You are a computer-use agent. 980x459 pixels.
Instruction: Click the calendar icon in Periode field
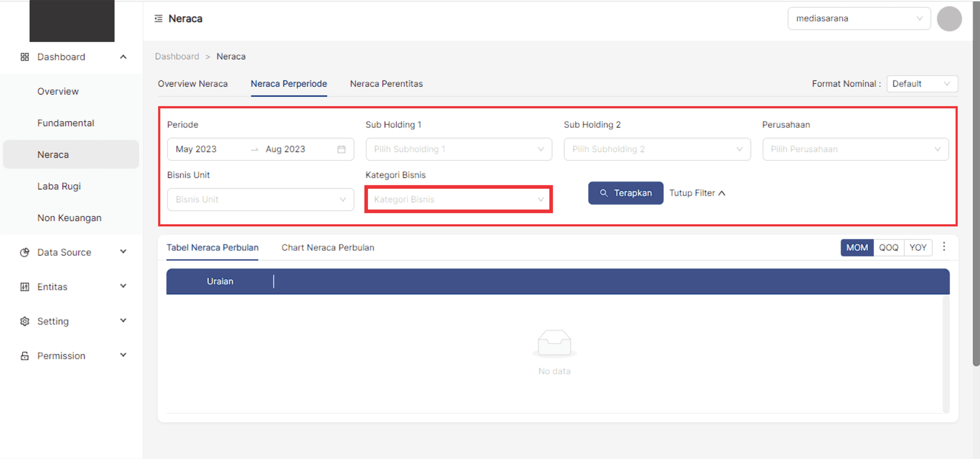click(x=342, y=149)
